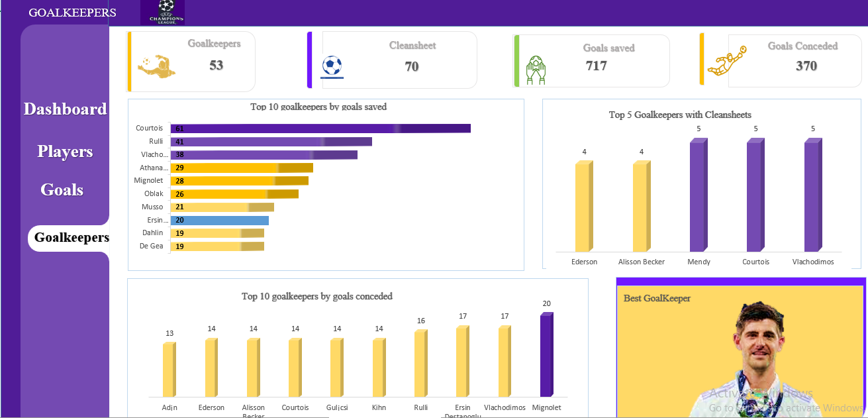Click the Mendy axis label
This screenshot has height=418, width=868.
point(699,262)
